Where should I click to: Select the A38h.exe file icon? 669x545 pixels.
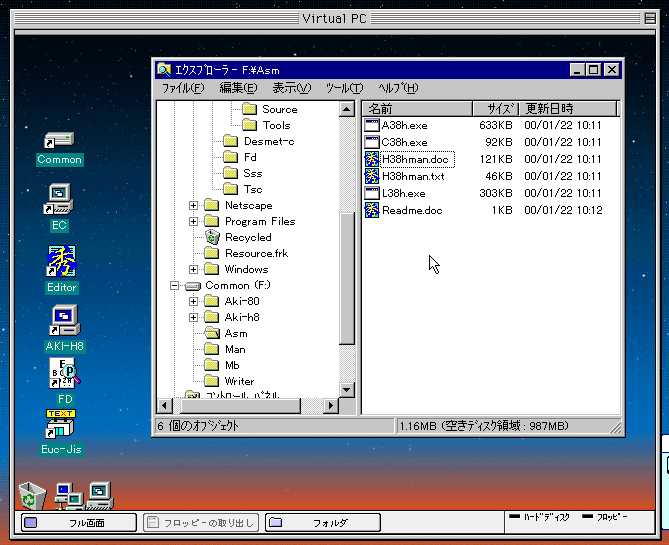pyautogui.click(x=372, y=125)
